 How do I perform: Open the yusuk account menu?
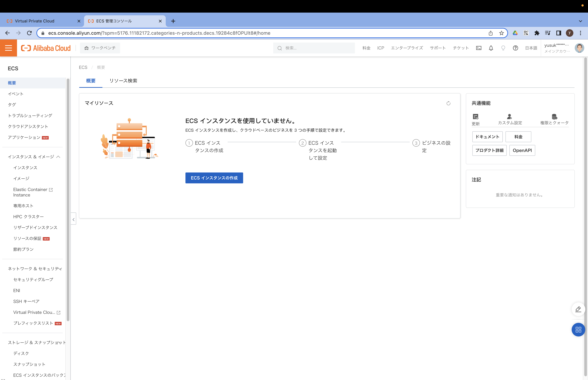coord(557,48)
